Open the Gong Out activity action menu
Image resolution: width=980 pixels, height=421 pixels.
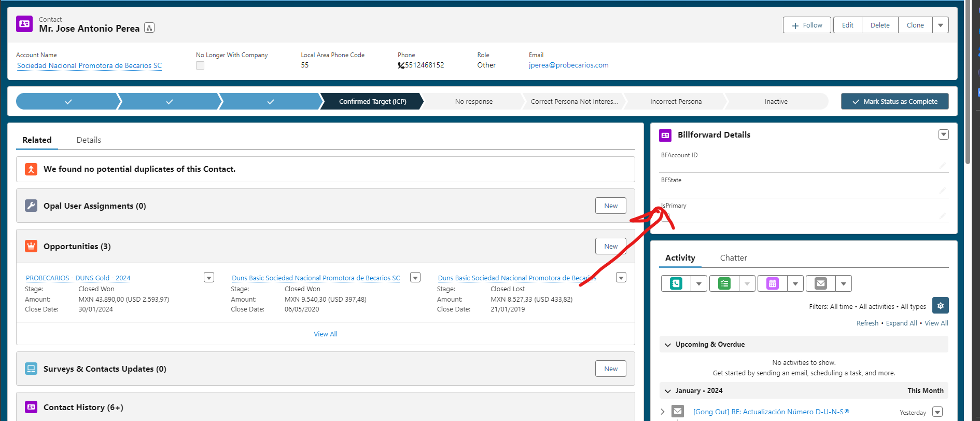coord(937,412)
